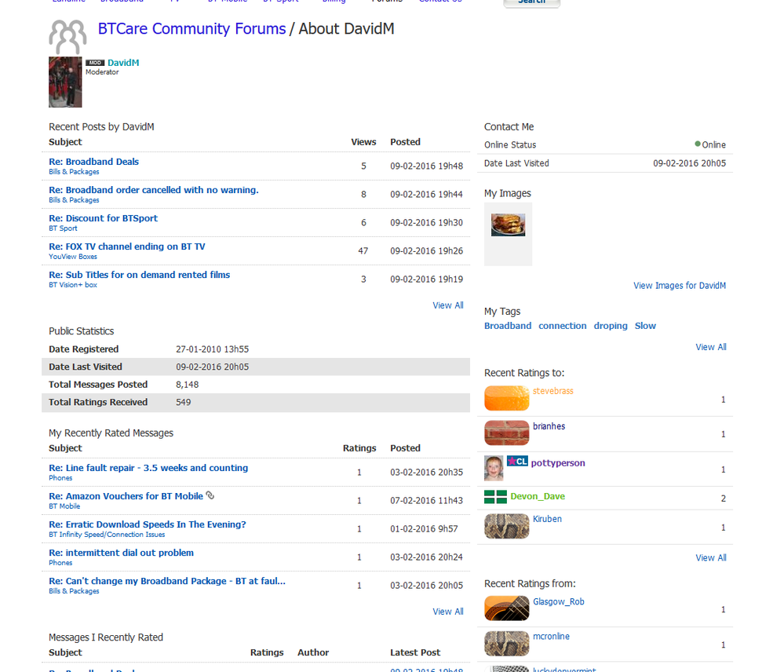Click Devon_Dave green flag icon
Viewport: 784px width, 672px height.
[x=495, y=496]
